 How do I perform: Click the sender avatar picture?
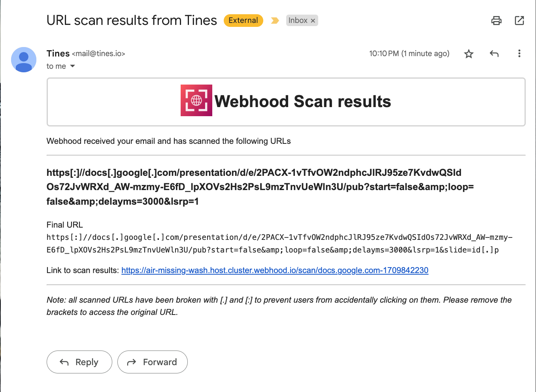(x=24, y=60)
